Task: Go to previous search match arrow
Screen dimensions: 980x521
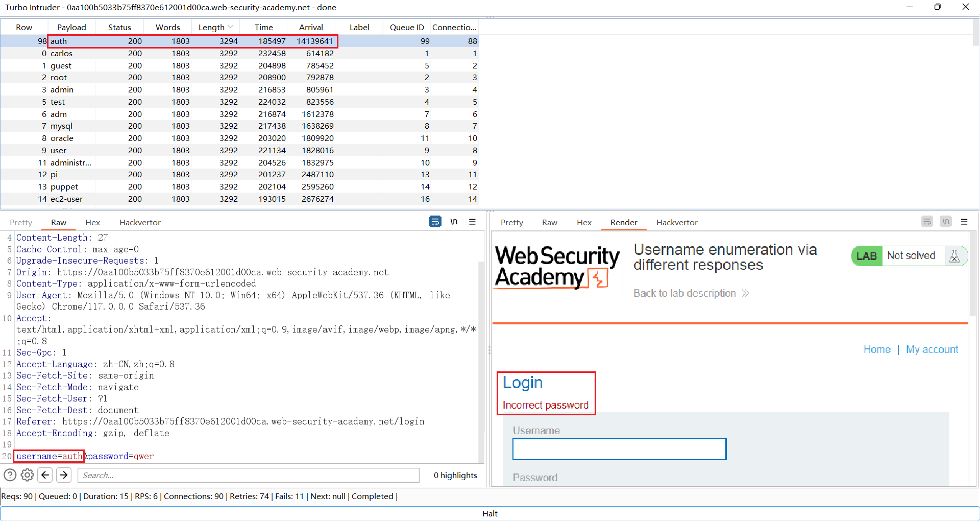Action: 45,475
